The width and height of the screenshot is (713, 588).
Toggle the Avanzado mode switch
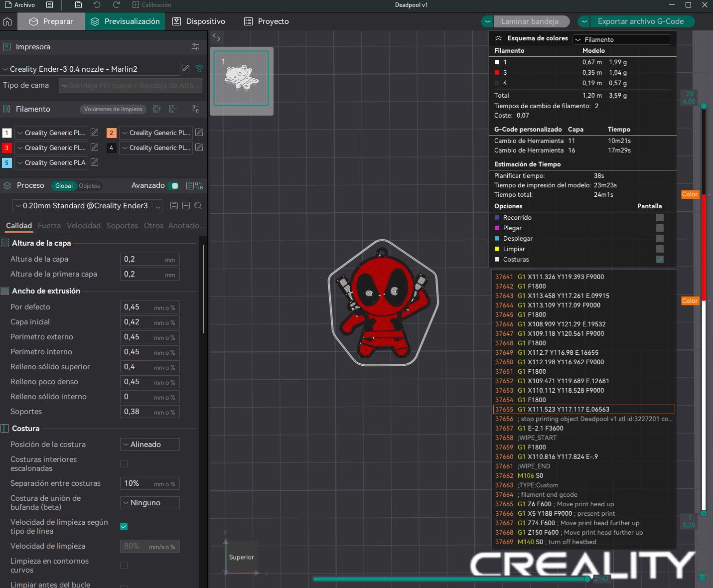173,186
